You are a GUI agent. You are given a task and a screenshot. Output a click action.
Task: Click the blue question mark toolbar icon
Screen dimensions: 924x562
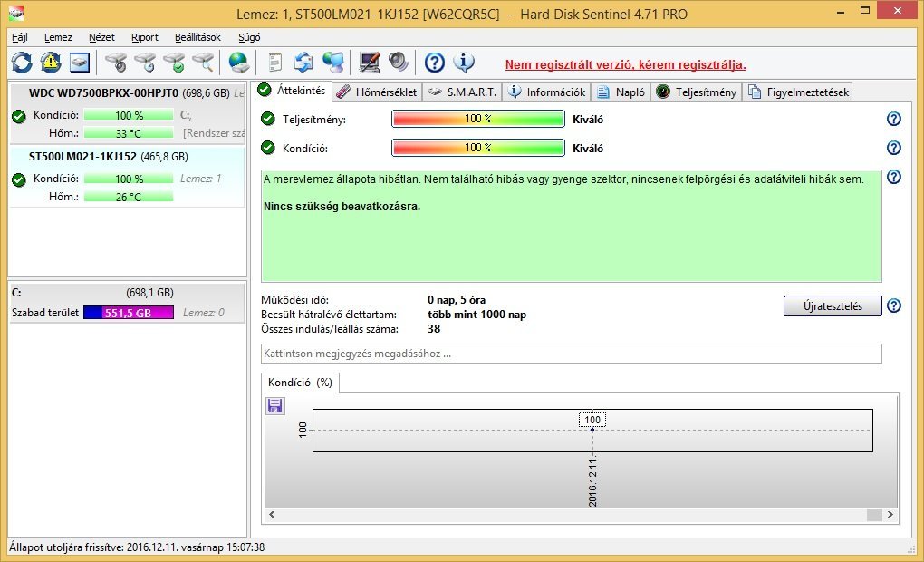434,63
